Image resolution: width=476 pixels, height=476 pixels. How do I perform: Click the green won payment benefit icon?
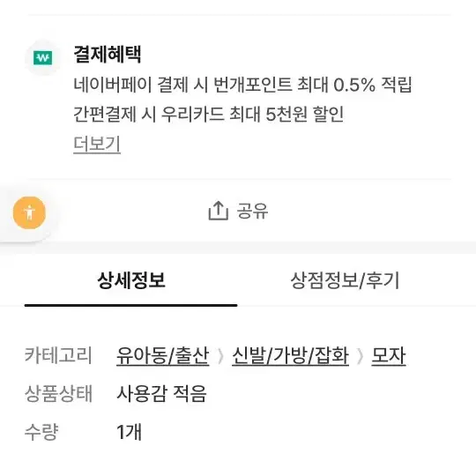tap(42, 57)
